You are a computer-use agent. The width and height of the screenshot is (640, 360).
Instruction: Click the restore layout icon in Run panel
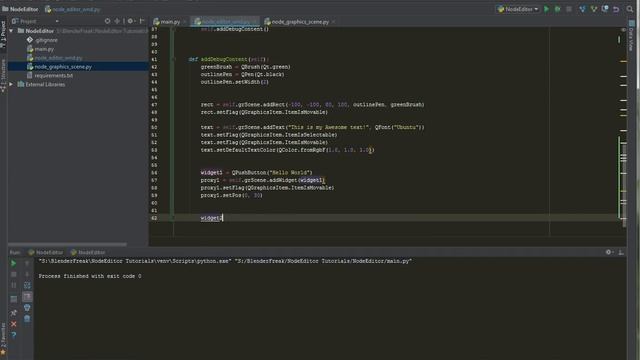click(x=13, y=299)
